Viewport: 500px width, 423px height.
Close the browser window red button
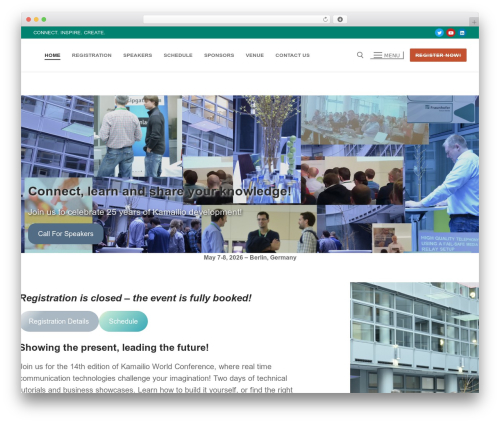[x=29, y=19]
